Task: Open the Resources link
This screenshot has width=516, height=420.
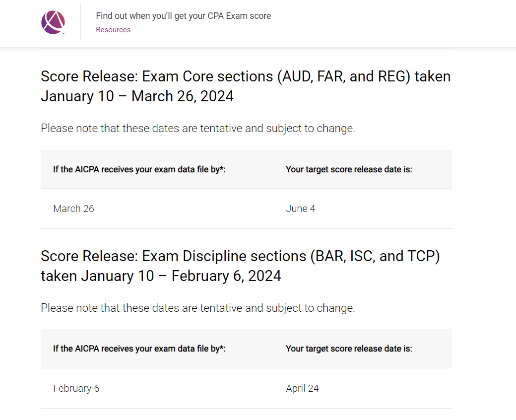Action: [113, 30]
